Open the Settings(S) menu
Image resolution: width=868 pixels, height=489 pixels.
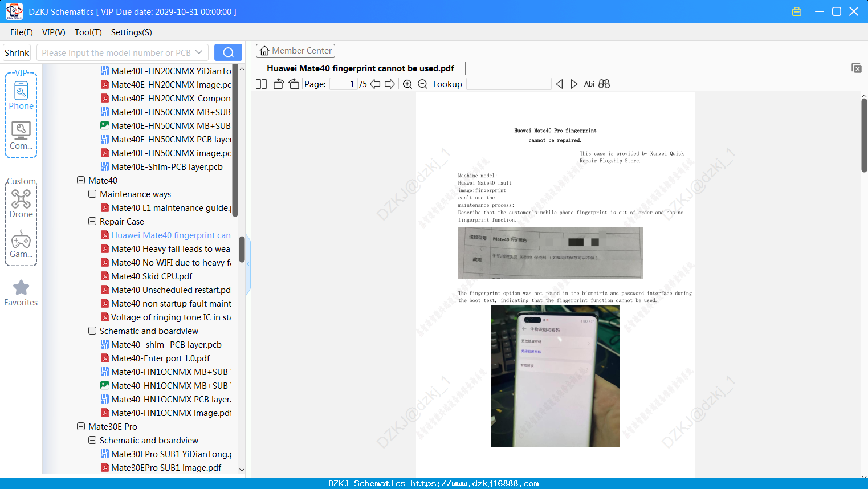pos(132,32)
